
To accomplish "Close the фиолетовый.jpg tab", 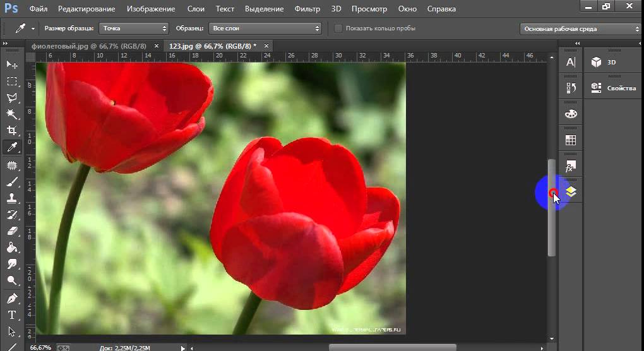I will (x=157, y=46).
